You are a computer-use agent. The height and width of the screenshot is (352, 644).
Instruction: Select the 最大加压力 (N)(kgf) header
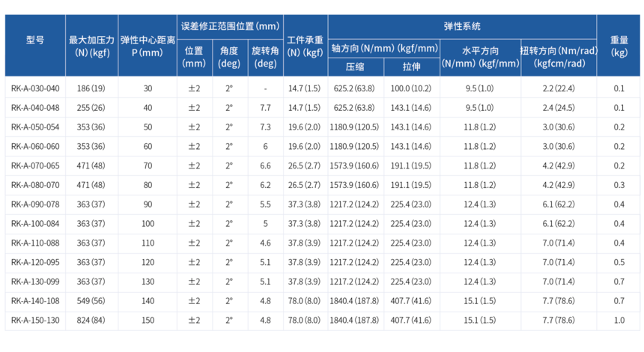click(x=91, y=46)
